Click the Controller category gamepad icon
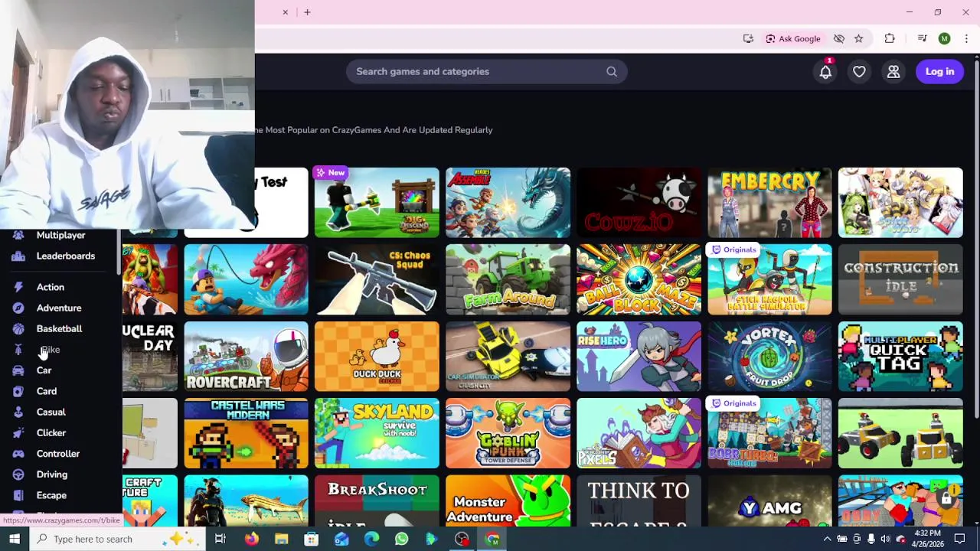Viewport: 980px width, 551px height. pos(18,454)
